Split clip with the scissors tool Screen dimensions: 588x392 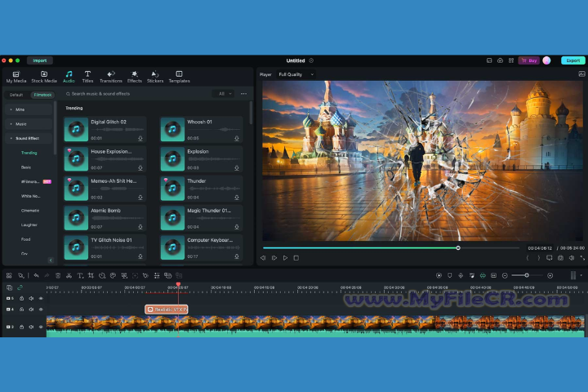[69, 276]
